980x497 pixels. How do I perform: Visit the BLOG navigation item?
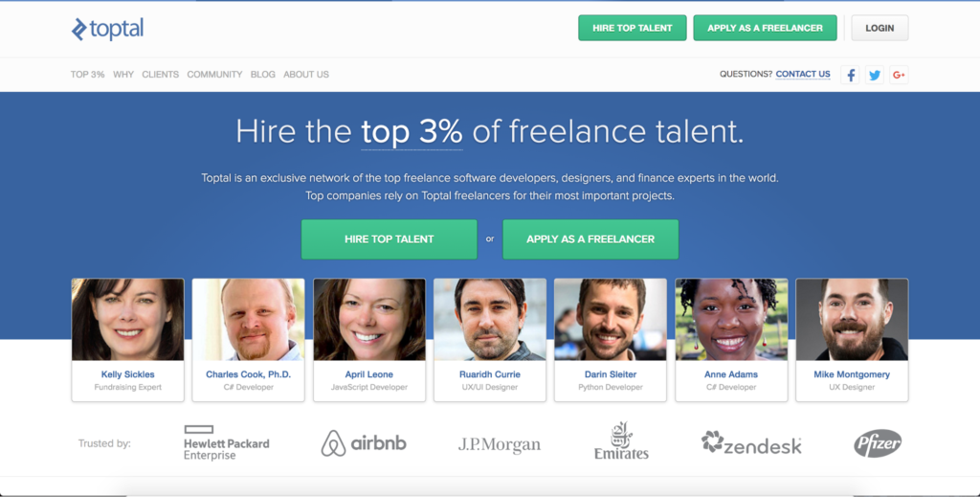click(262, 75)
